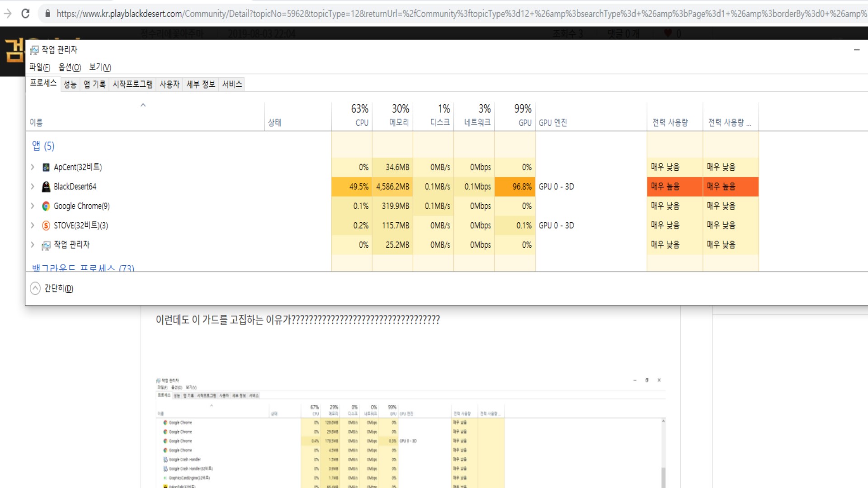Sort by the 1% 디스크 column header

(x=434, y=116)
